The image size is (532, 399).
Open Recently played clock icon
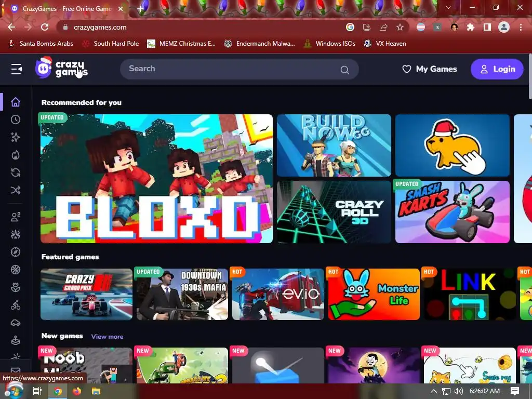tap(16, 119)
